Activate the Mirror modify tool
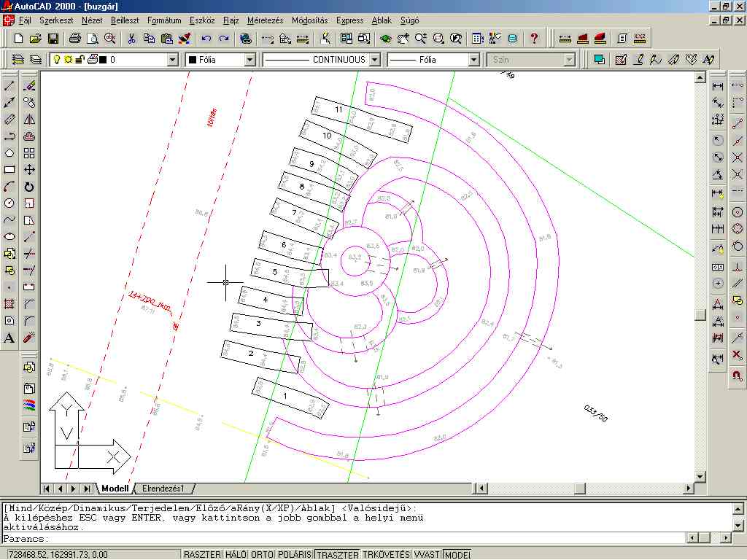Image resolution: width=747 pixels, height=560 pixels. click(x=29, y=120)
